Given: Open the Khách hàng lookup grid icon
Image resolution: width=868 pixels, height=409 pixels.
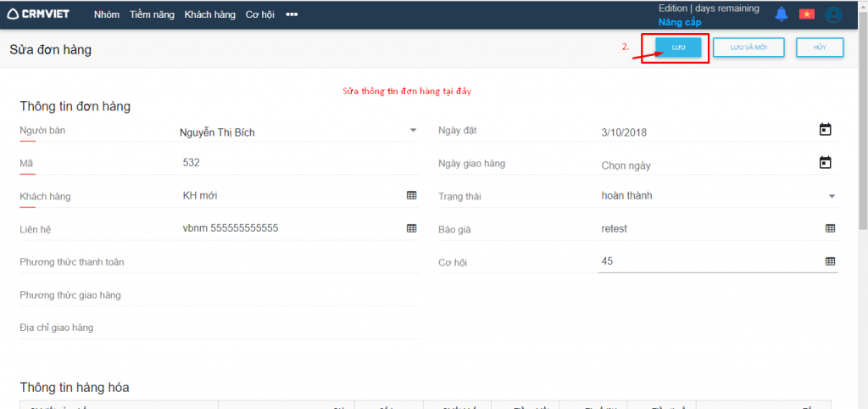Looking at the screenshot, I should tap(411, 195).
